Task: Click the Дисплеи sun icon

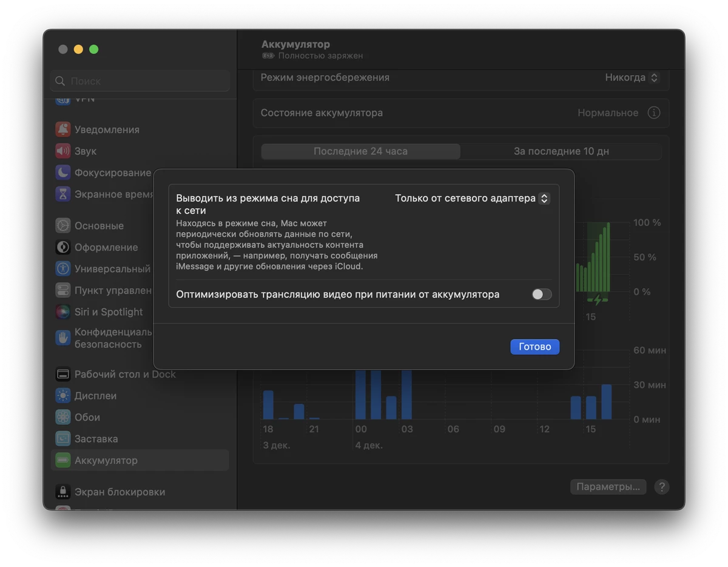Action: pyautogui.click(x=63, y=396)
